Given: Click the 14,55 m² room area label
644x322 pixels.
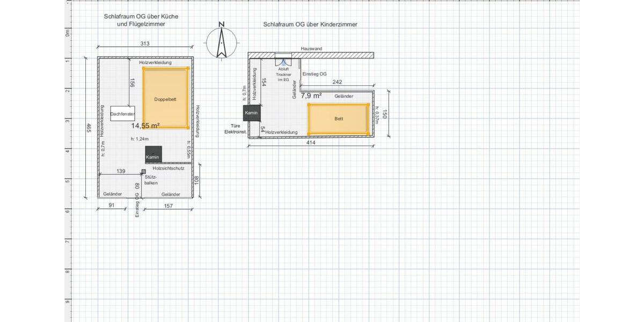Looking at the screenshot, I should coord(145,125).
